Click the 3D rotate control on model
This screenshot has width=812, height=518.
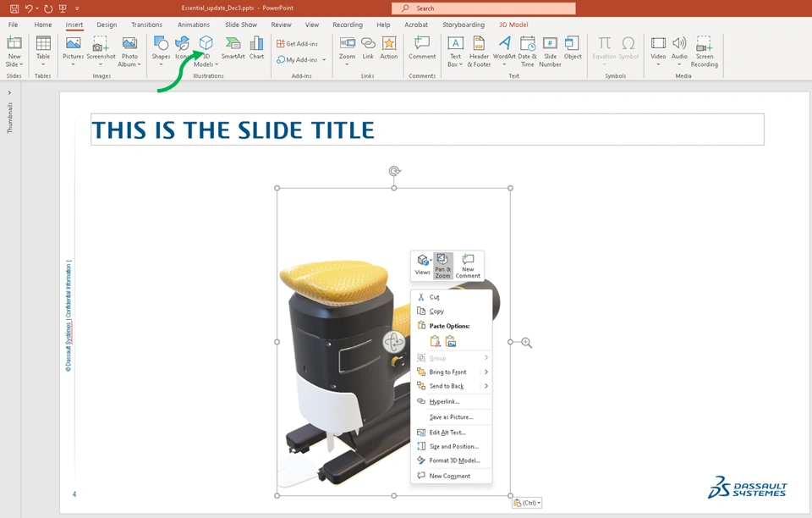(x=393, y=342)
